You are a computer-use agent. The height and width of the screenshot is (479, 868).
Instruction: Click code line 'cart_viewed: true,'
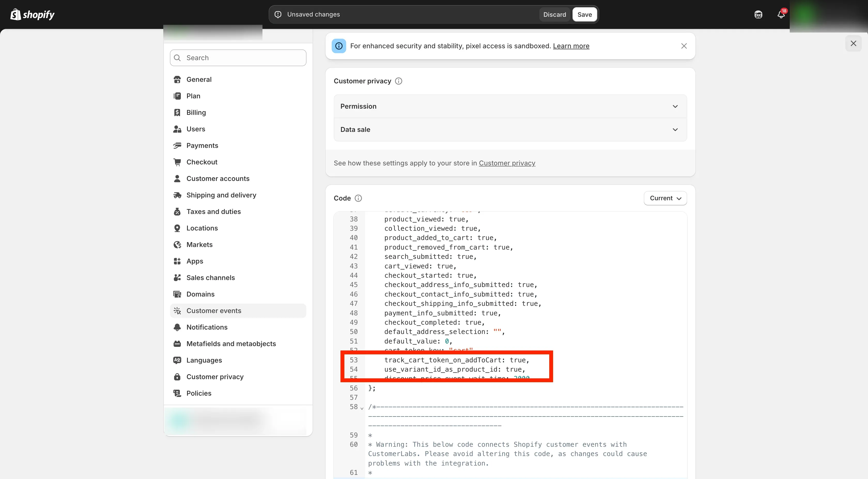coord(420,266)
